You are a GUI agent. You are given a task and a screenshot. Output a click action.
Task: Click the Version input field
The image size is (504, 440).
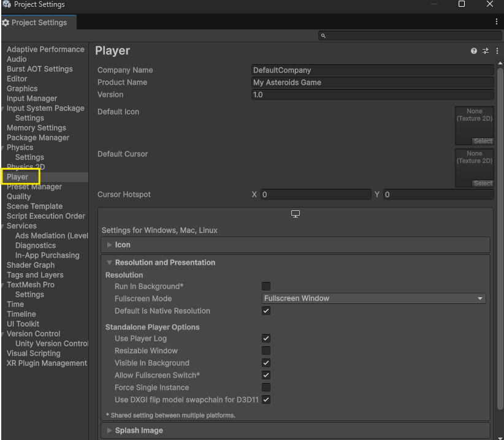[x=373, y=94]
